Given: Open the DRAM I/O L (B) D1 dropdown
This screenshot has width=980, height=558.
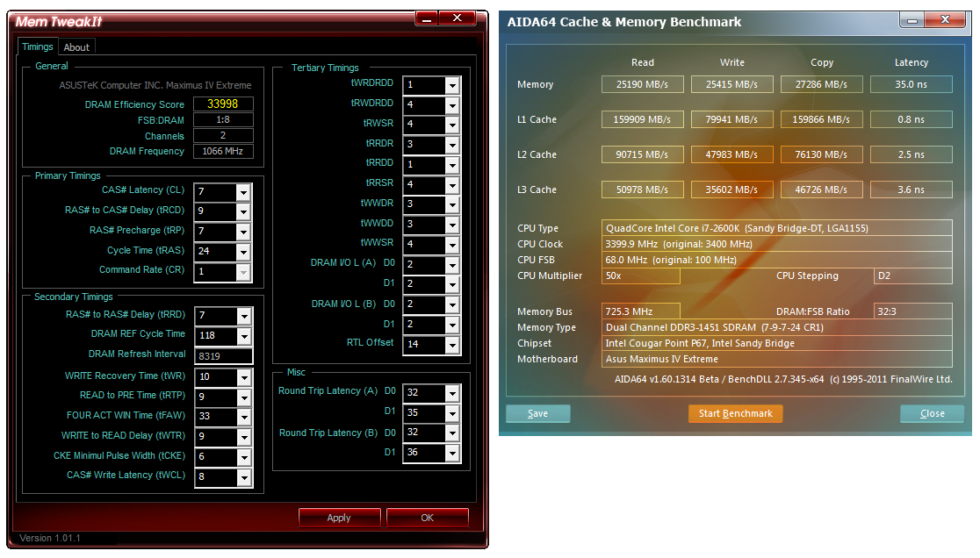Looking at the screenshot, I should [452, 325].
